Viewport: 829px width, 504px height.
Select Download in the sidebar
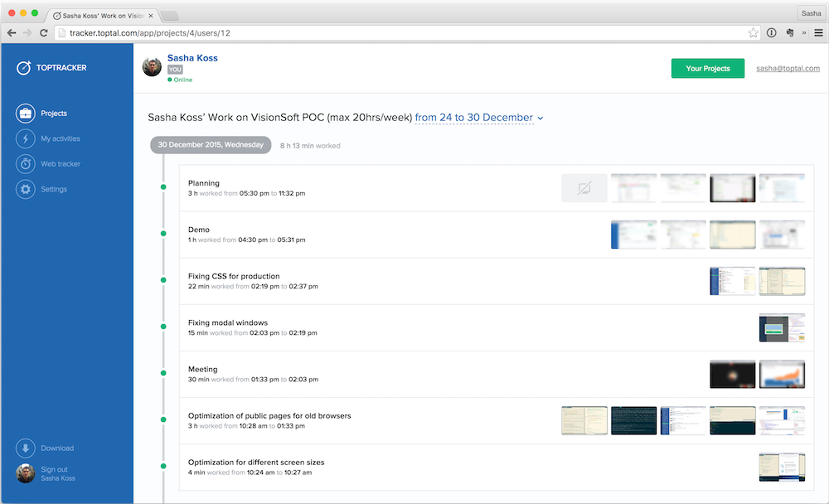(58, 448)
